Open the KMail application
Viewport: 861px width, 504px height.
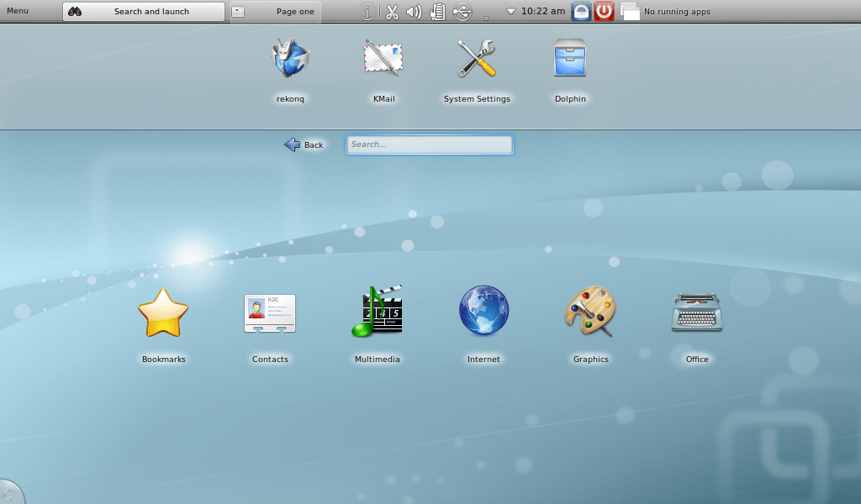pos(383,60)
